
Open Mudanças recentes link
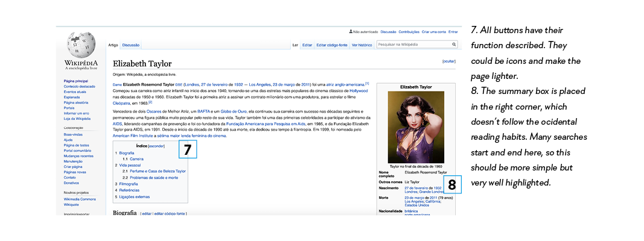click(78, 156)
